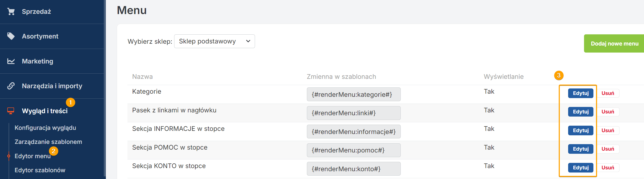Delete the Kategorie menu
Screen dimensions: 644x179
(608, 93)
